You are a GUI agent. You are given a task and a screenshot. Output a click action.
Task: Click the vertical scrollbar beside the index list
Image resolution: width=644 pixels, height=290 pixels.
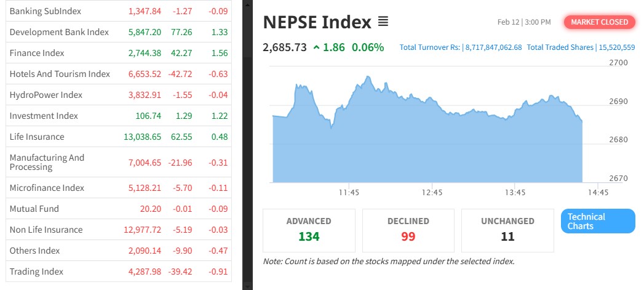pyautogui.click(x=247, y=123)
